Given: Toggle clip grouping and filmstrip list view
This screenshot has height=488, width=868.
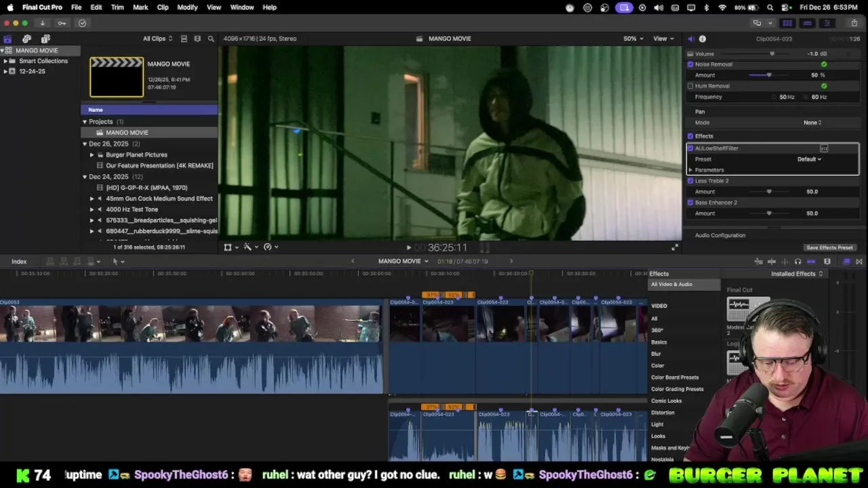Looking at the screenshot, I should (184, 39).
